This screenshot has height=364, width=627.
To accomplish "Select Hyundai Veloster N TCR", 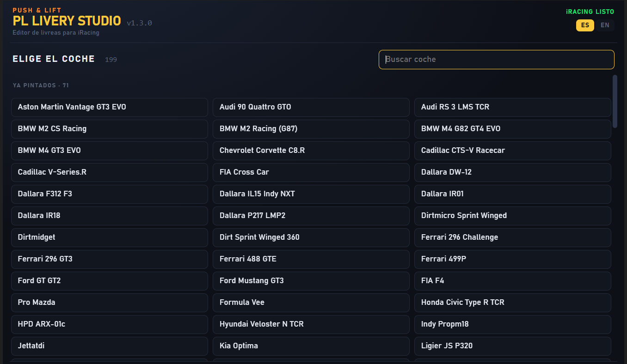I will pyautogui.click(x=311, y=324).
